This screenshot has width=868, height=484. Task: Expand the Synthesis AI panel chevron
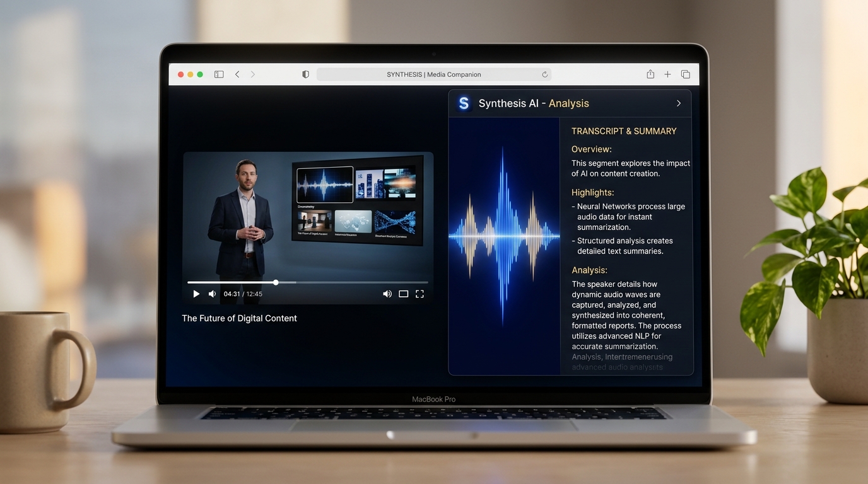point(679,103)
